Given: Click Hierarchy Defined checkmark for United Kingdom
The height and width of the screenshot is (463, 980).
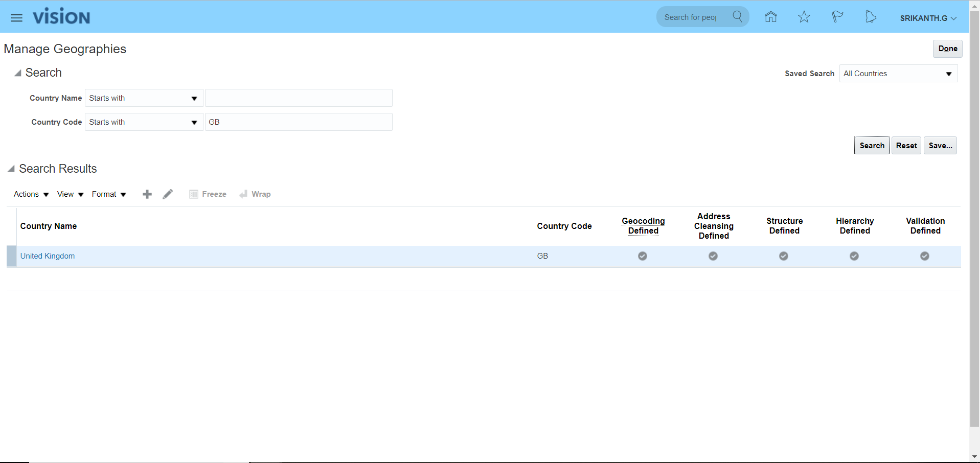Looking at the screenshot, I should coord(854,256).
